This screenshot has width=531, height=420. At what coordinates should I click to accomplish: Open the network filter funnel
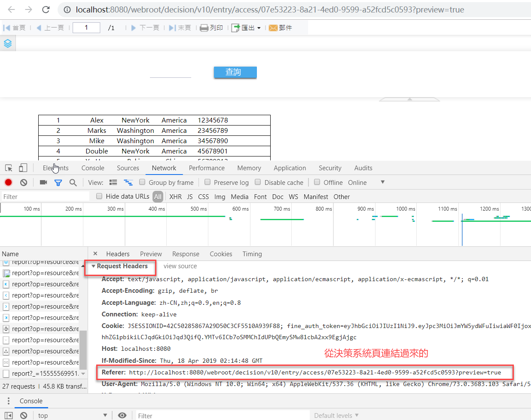(58, 182)
